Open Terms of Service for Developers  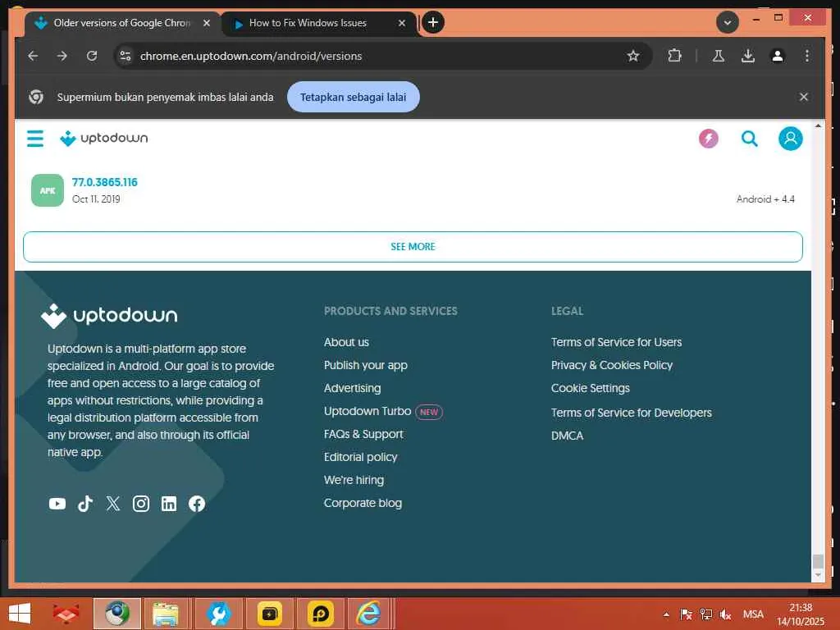point(632,413)
